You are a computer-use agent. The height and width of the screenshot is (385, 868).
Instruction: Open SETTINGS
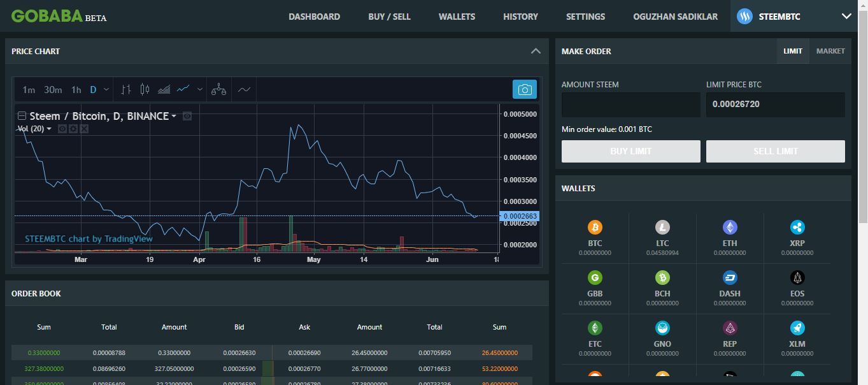pyautogui.click(x=585, y=17)
